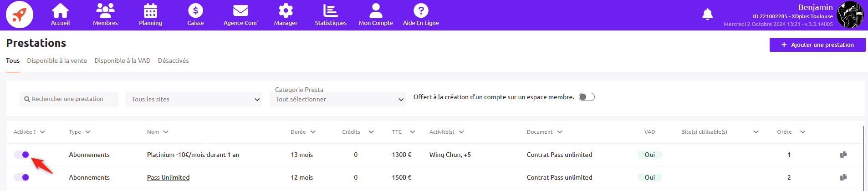Switch to the Disponible à la vente tab
The height and width of the screenshot is (191, 868).
tap(57, 60)
